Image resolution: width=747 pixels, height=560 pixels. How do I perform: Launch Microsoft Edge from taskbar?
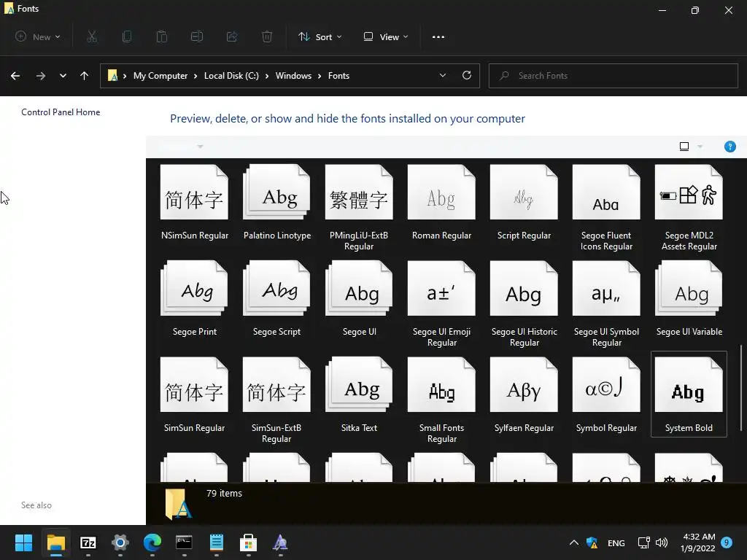[152, 542]
